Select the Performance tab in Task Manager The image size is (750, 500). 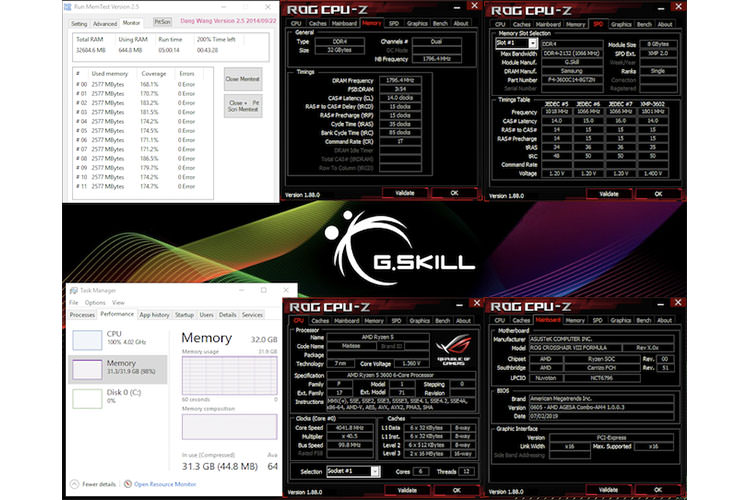(117, 314)
